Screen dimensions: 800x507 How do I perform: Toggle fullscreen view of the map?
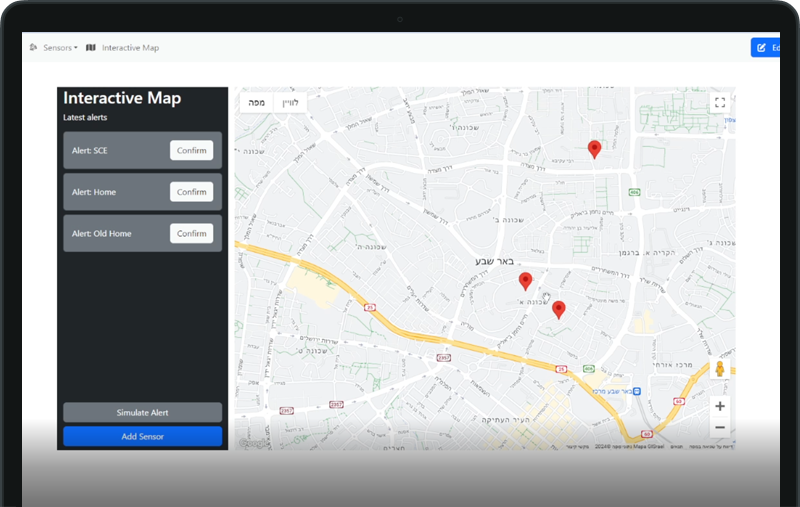[x=719, y=102]
